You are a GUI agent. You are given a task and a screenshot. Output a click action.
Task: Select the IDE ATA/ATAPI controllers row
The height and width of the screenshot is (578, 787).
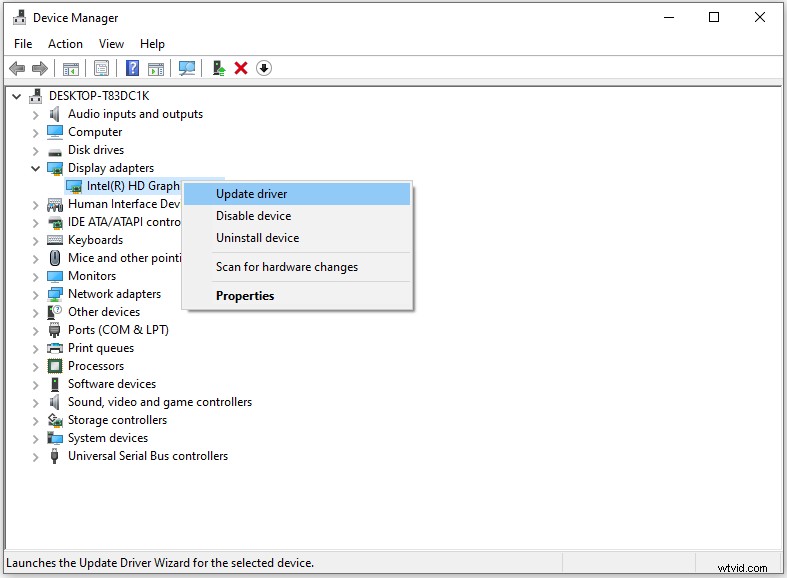tap(124, 222)
